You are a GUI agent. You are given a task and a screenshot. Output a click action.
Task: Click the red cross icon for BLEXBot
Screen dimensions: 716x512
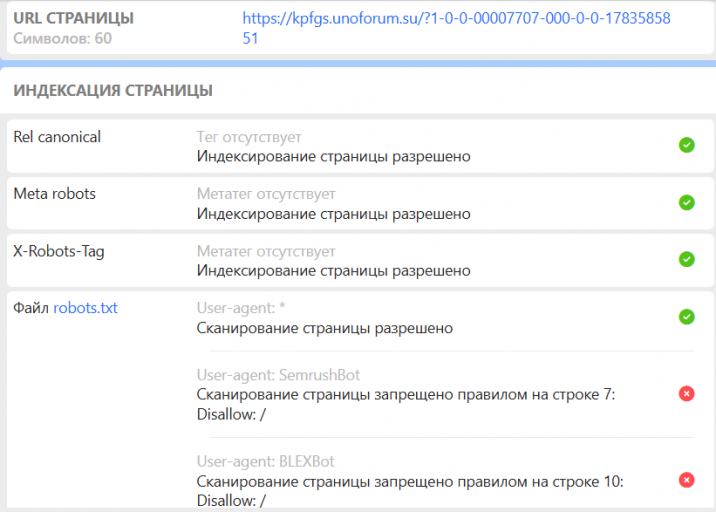[x=686, y=480]
